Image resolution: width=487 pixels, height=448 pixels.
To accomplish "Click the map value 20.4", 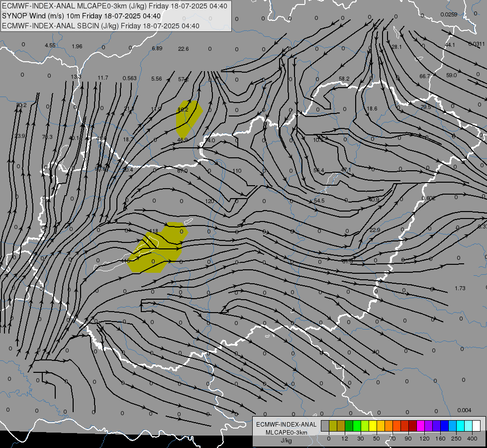I will tap(128, 170).
